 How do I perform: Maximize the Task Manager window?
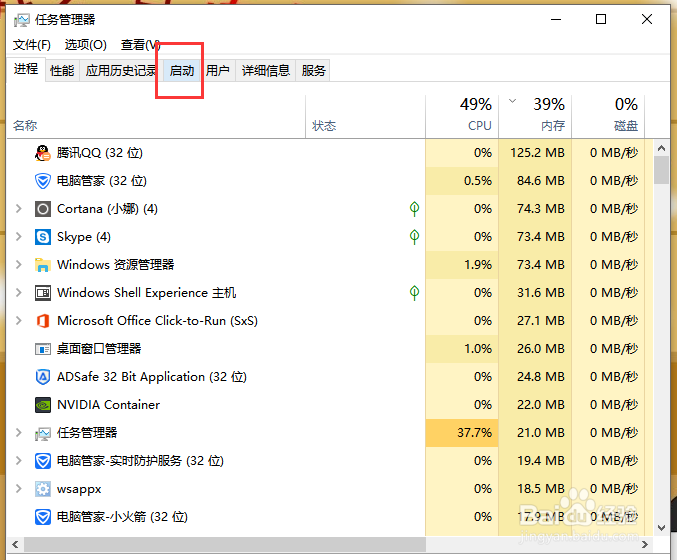601,19
